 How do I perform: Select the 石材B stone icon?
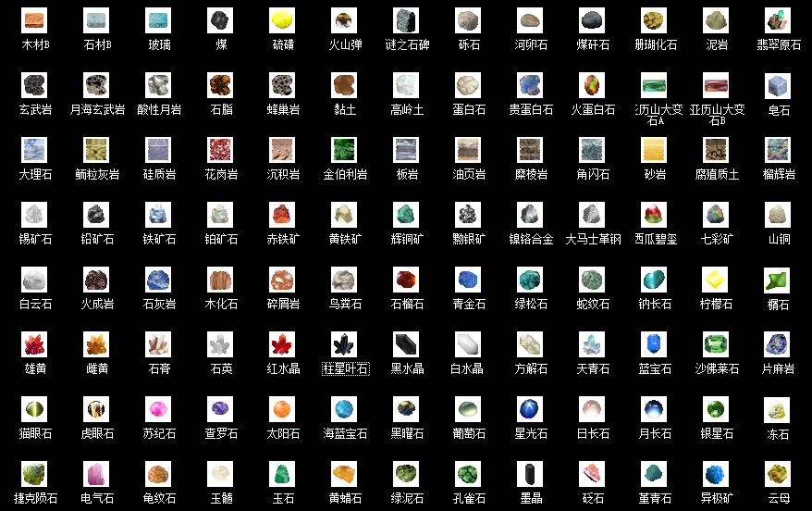(x=96, y=20)
